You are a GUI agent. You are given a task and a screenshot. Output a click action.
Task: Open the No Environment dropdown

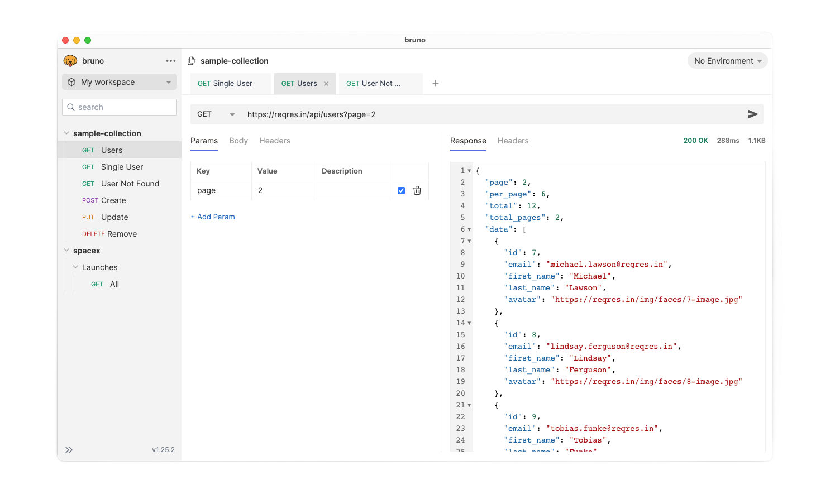click(727, 61)
